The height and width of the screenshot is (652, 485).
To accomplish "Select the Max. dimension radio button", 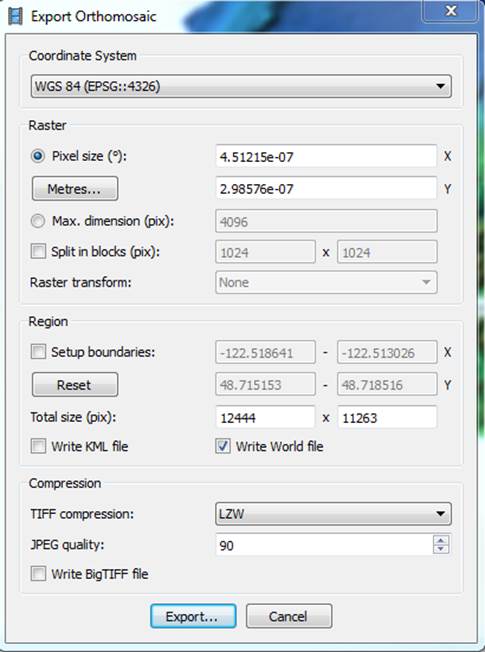I will [x=38, y=221].
